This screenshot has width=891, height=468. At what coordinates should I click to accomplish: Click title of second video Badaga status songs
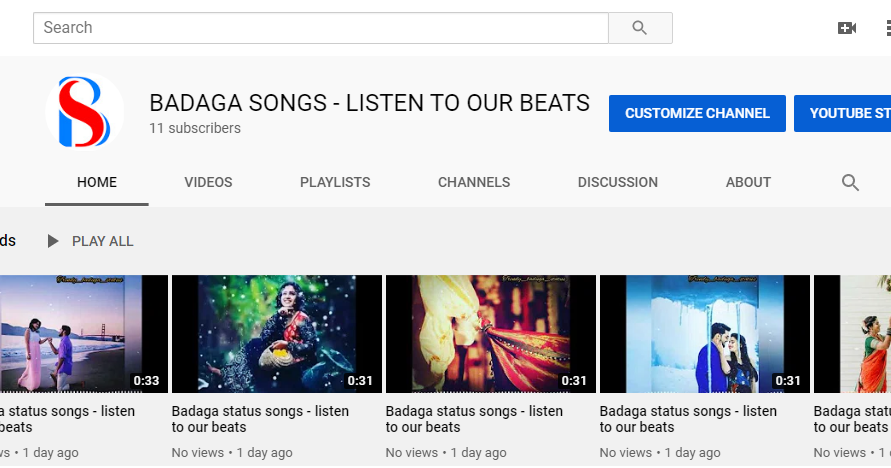(x=260, y=419)
